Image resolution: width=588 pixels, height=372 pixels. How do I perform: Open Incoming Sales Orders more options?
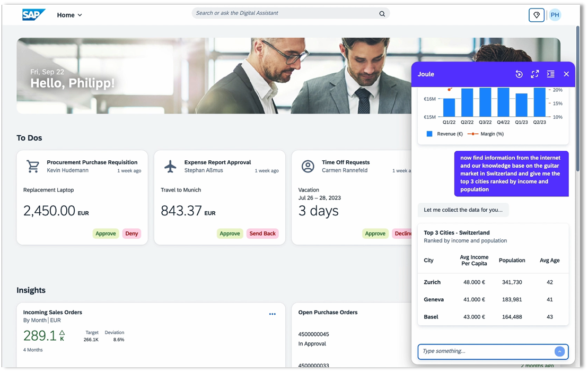(272, 314)
